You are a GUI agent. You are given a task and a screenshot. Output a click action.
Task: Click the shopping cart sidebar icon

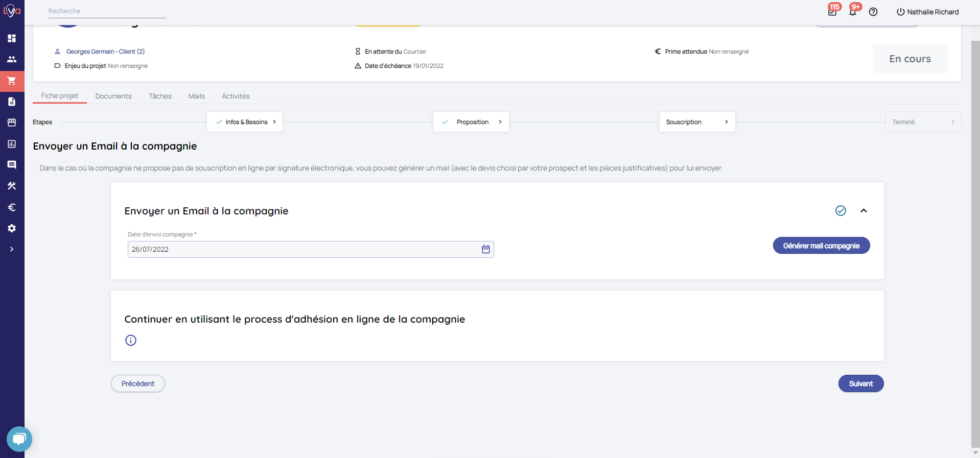12,81
